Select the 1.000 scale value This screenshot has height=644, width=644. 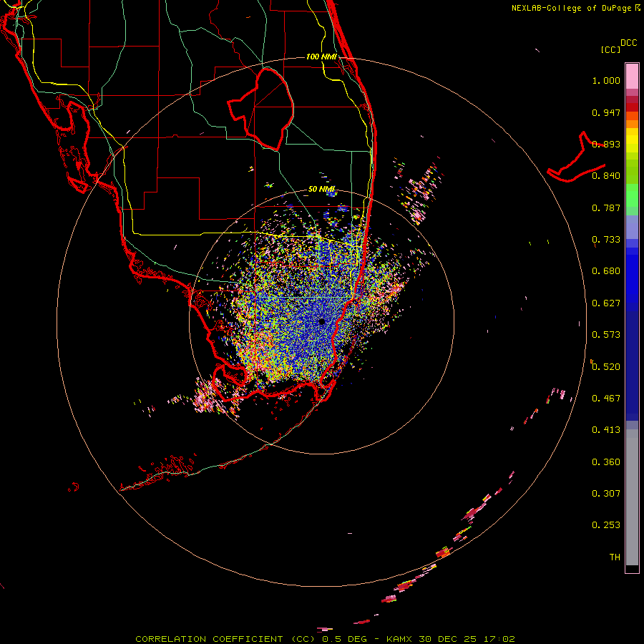coord(606,80)
